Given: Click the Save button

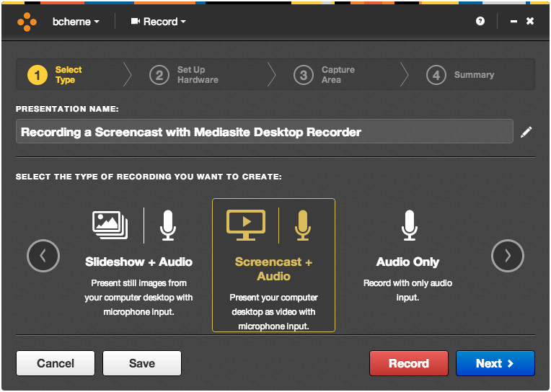Looking at the screenshot, I should click(142, 363).
